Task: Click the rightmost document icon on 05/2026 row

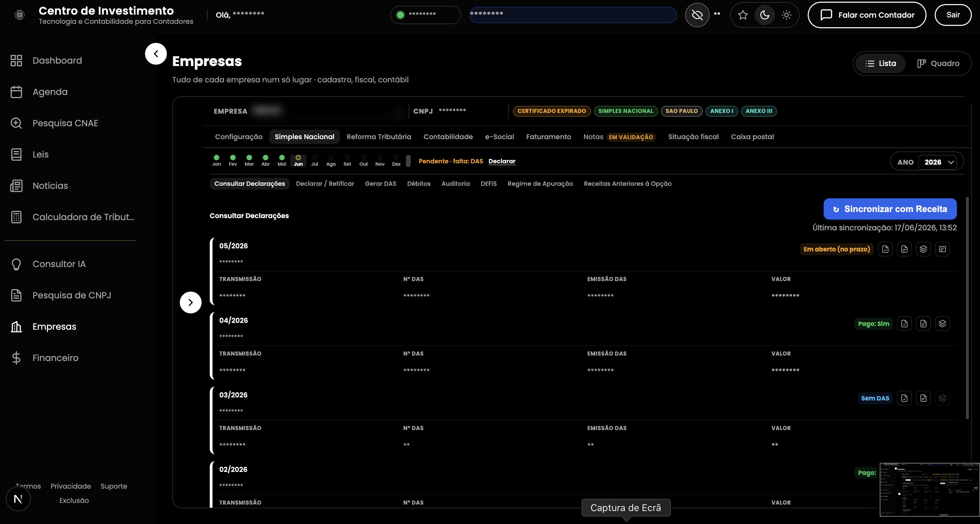Action: [942, 249]
